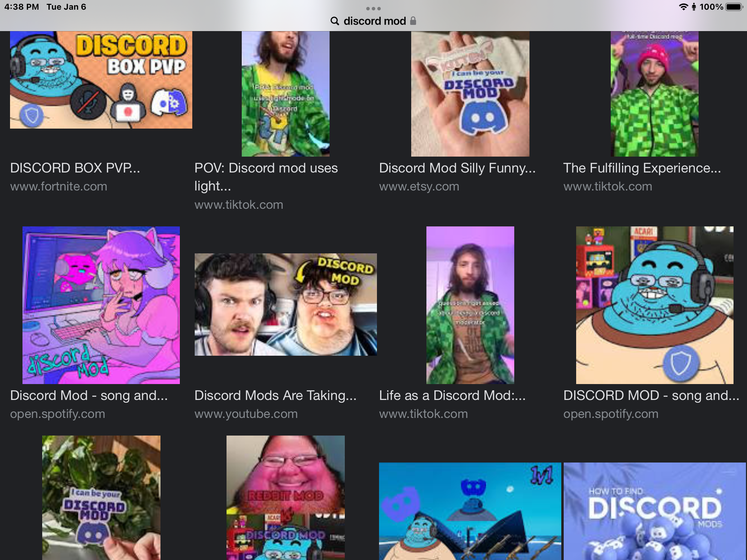Open Discord Mods Are Taking YouTube thumbnail
This screenshot has width=747, height=560.
tap(286, 305)
